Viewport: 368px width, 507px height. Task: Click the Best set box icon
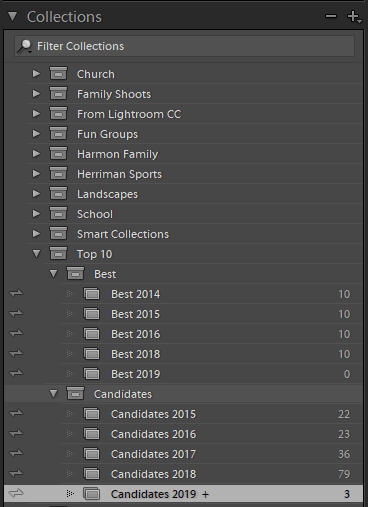[x=75, y=274]
